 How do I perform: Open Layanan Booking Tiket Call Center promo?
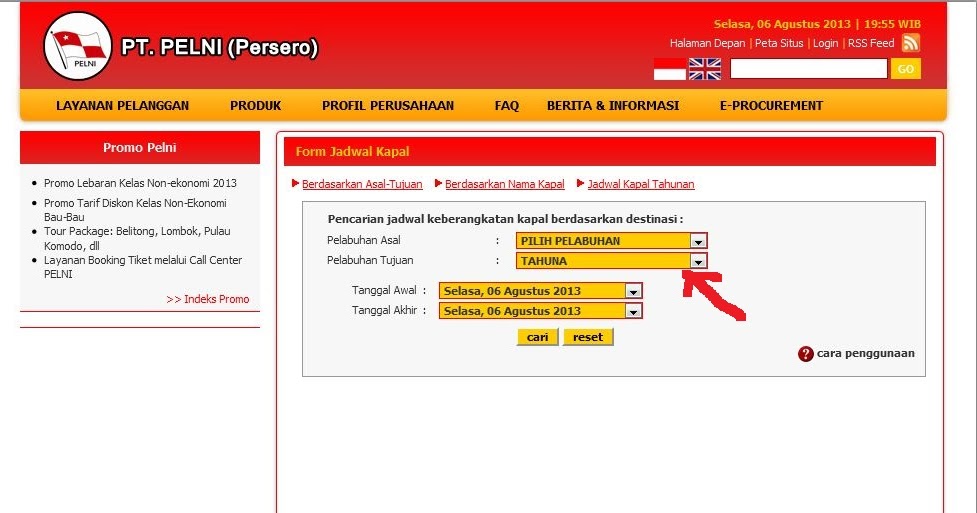point(143,267)
